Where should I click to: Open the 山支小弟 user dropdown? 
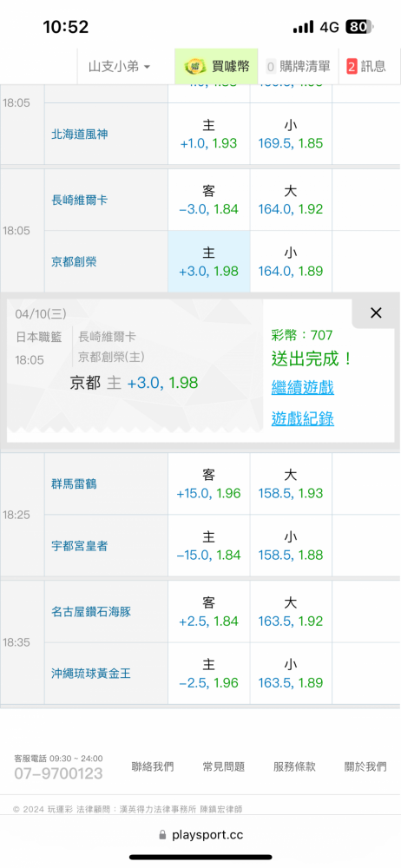[x=119, y=67]
